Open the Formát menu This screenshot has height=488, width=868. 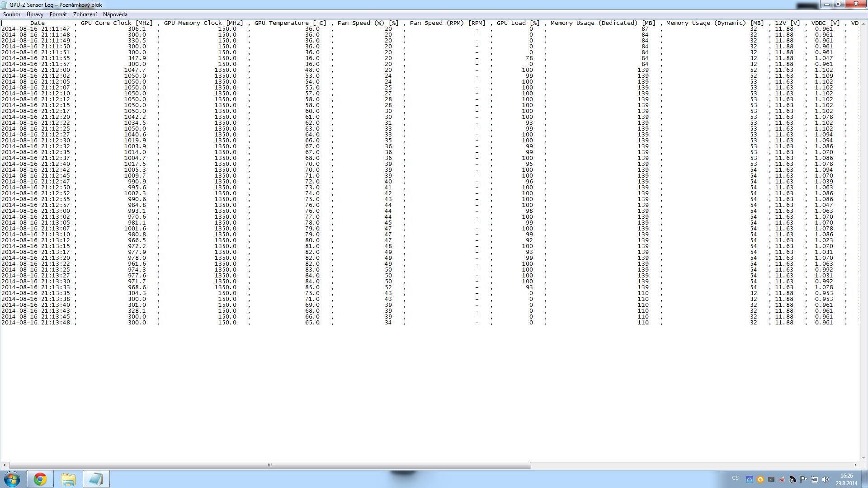click(x=58, y=14)
